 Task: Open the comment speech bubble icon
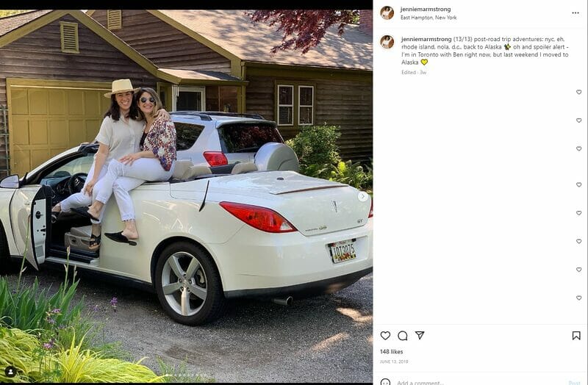(402, 336)
